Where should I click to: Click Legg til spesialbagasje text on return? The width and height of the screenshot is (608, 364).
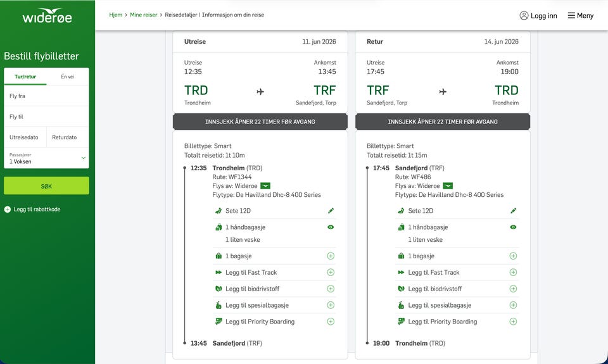440,305
